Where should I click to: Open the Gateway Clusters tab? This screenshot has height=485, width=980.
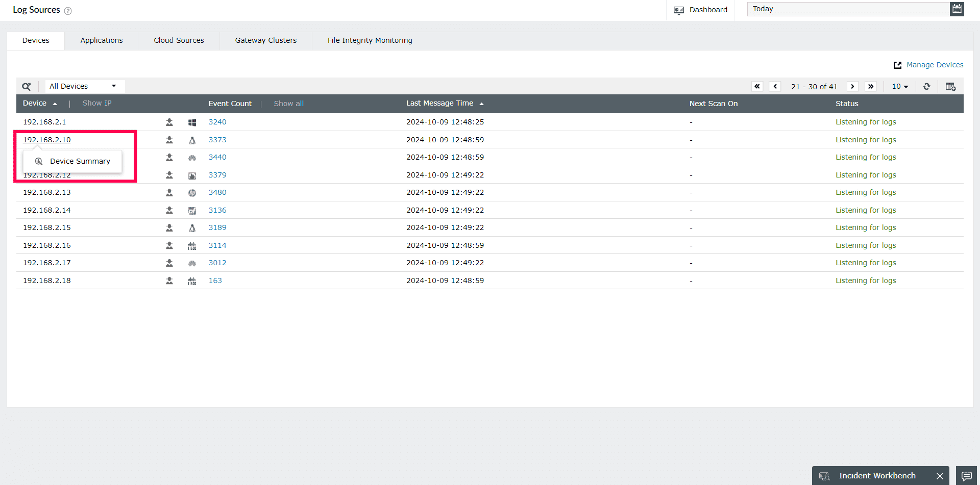pyautogui.click(x=266, y=41)
